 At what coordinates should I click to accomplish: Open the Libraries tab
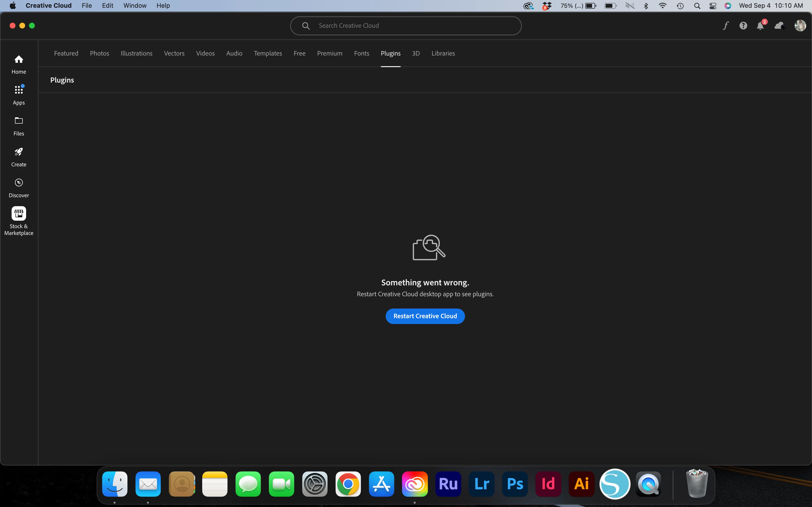(443, 53)
